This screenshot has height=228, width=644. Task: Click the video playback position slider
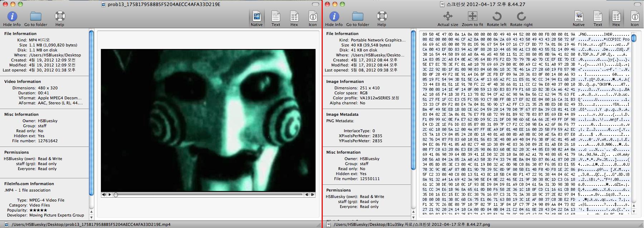[x=208, y=195]
